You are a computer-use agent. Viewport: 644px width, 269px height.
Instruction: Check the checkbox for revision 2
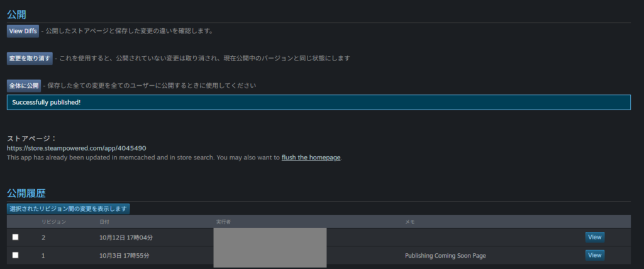click(16, 237)
